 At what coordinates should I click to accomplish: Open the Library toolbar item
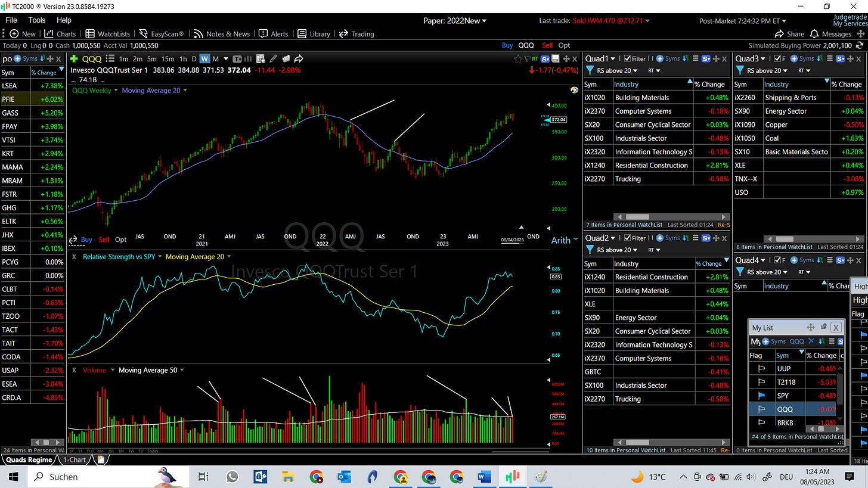(x=314, y=34)
